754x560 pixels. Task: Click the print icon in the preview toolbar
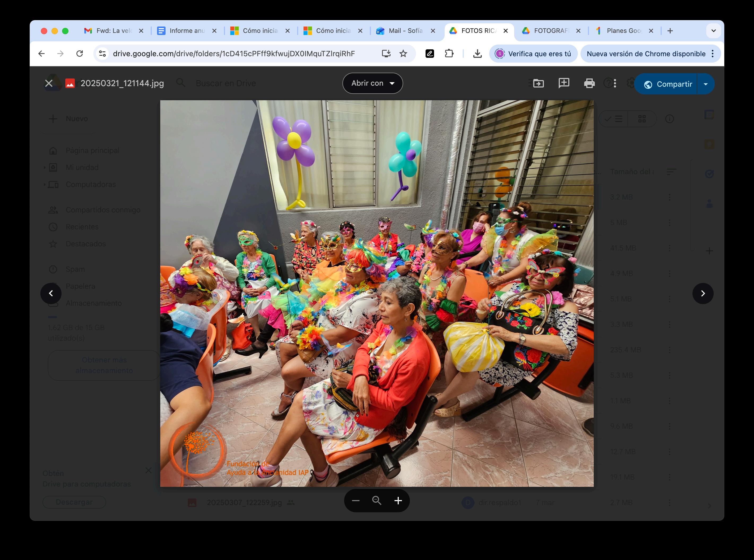pos(589,83)
